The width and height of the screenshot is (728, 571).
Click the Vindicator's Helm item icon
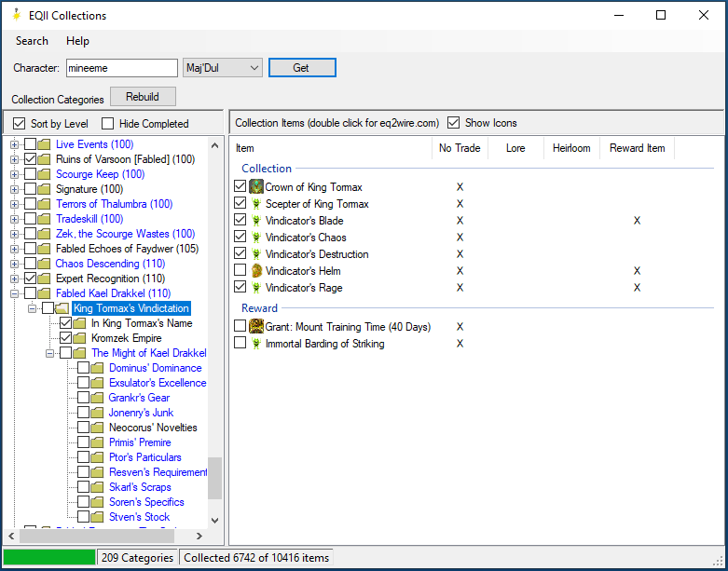(256, 270)
